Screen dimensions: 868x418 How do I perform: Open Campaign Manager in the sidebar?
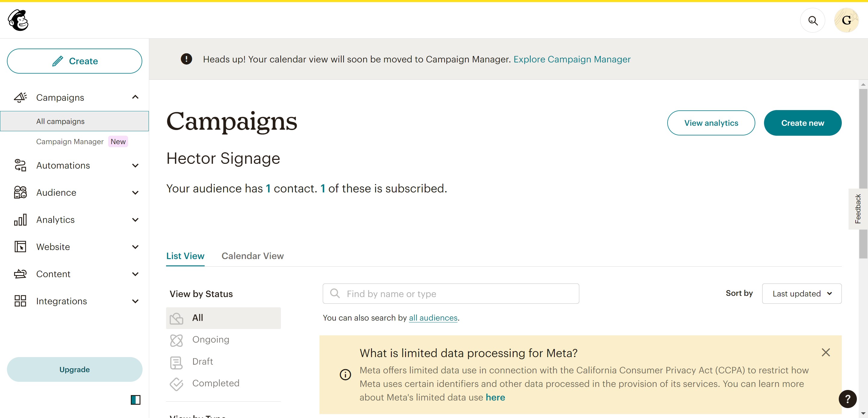[70, 141]
